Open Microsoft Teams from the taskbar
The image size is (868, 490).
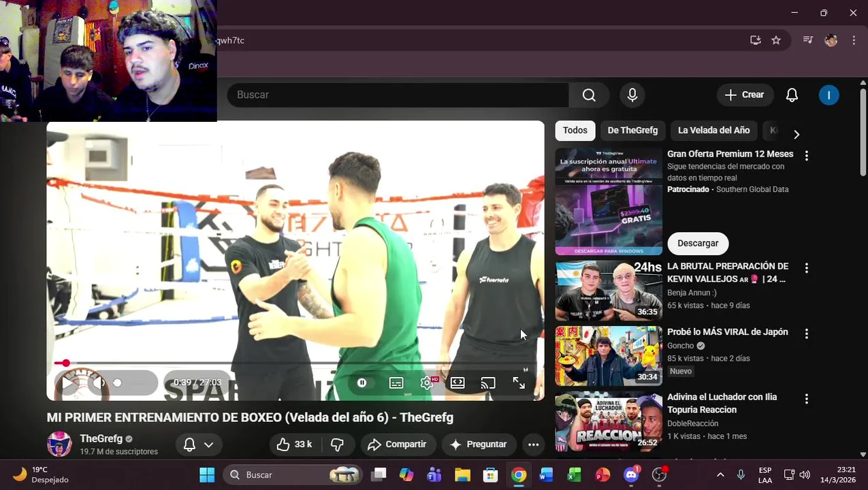(434, 475)
